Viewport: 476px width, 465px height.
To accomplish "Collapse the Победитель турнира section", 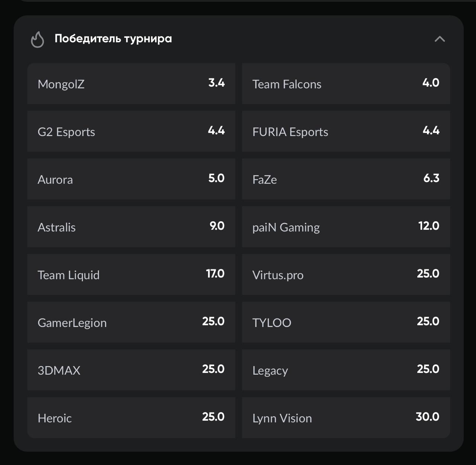I will (440, 39).
